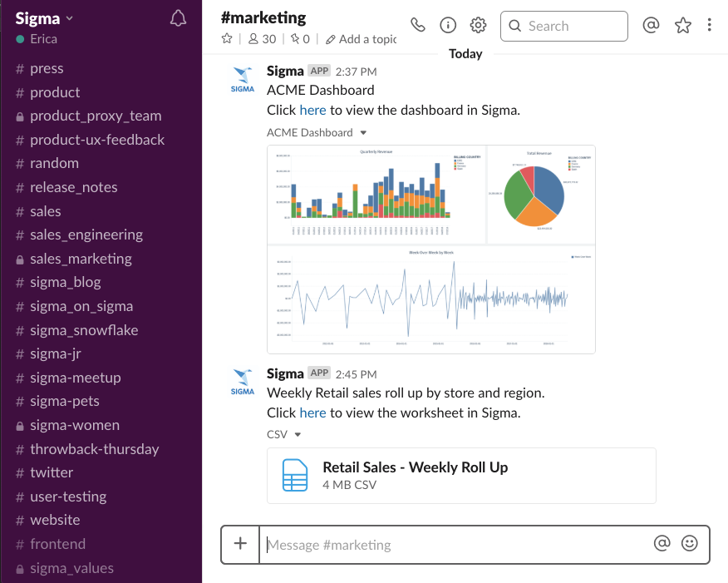This screenshot has height=583, width=728.
Task: Click the Sigma avatar on Weekly Retail message
Action: coord(243,383)
